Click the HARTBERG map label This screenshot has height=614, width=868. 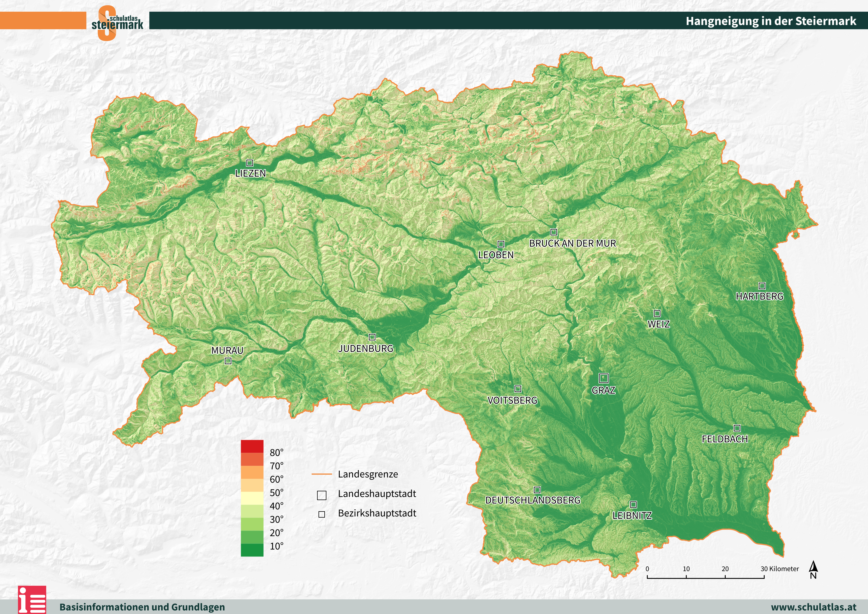[x=759, y=296]
